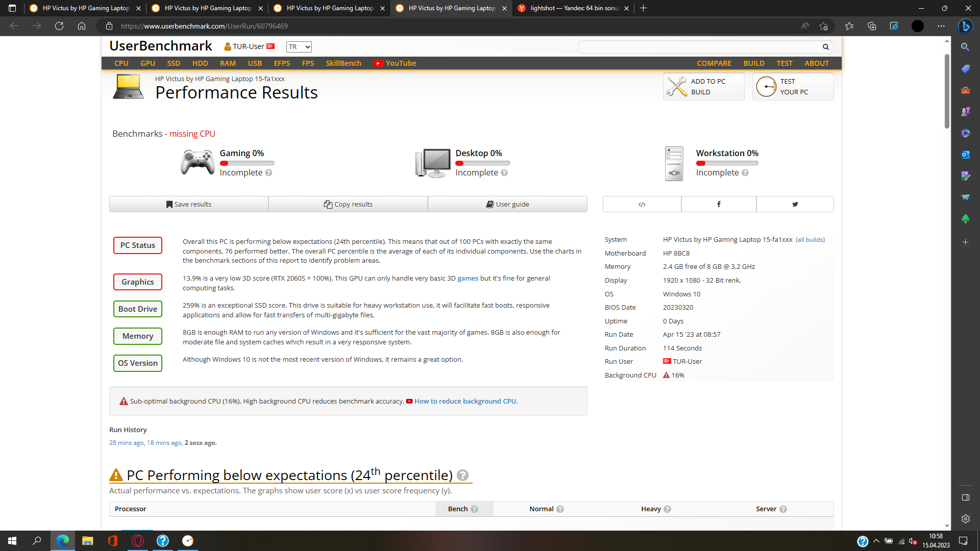Click the Gaming score progress bar

tap(247, 163)
